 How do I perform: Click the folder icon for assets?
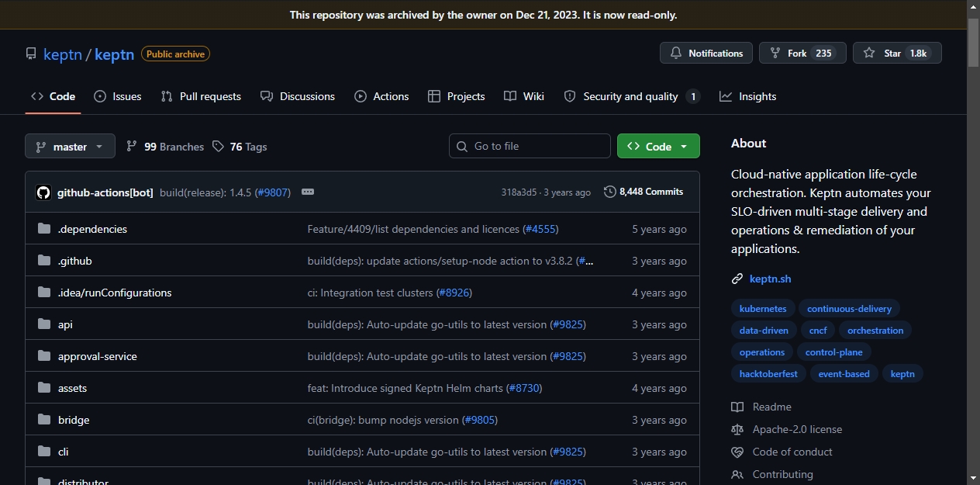tap(44, 388)
